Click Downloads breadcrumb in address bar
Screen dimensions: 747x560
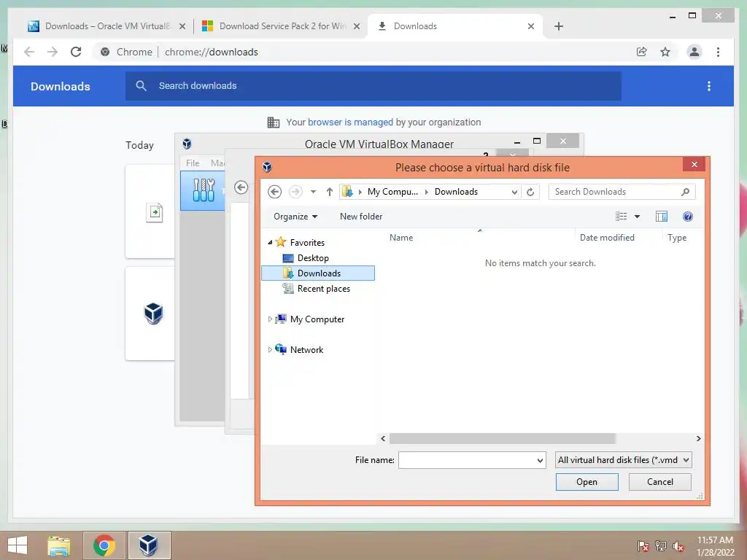point(456,192)
